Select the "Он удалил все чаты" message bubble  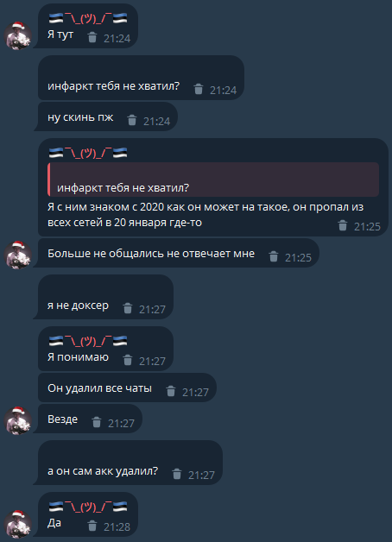[x=127, y=388]
